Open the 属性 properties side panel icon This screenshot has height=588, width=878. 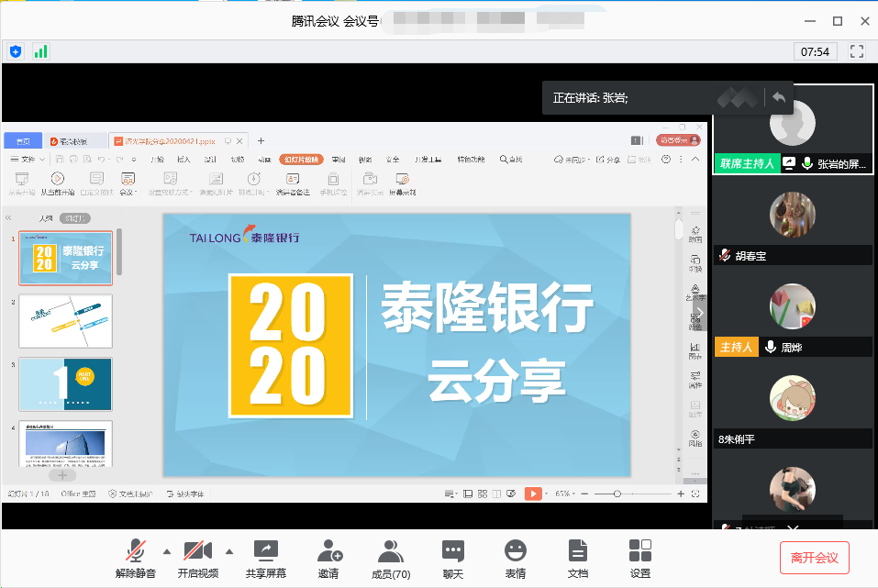point(695,380)
